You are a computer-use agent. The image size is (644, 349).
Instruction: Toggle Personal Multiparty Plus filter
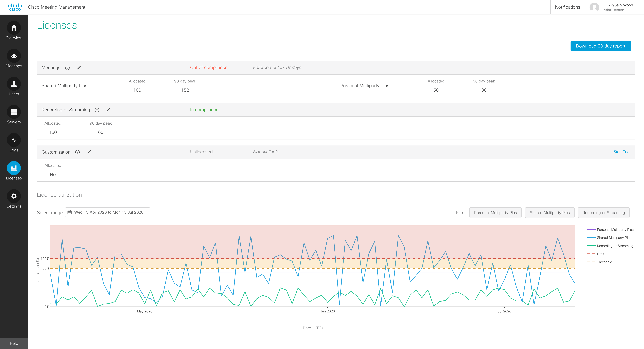pyautogui.click(x=495, y=213)
